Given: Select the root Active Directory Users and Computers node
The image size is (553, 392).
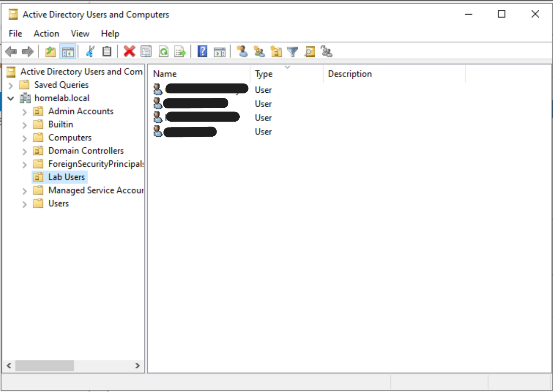Looking at the screenshot, I should click(81, 72).
